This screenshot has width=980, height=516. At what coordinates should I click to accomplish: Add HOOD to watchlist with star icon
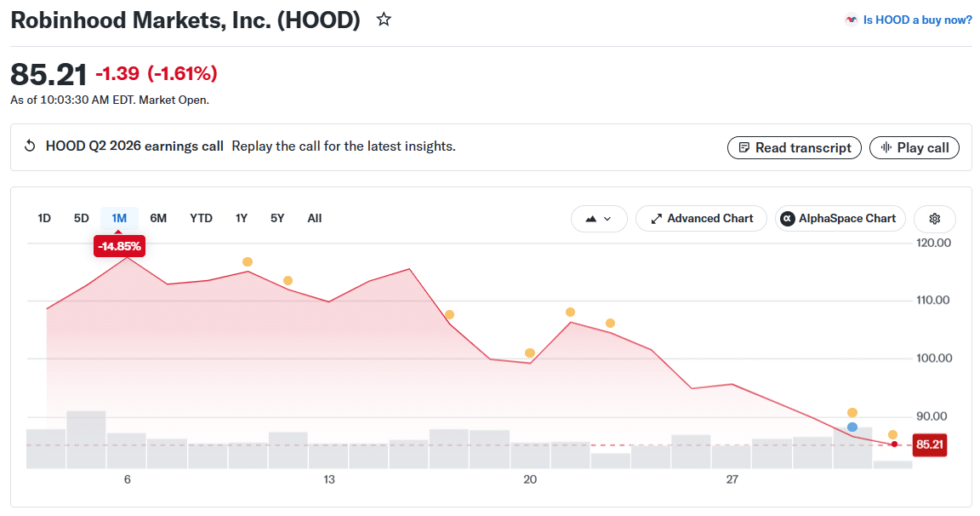(384, 20)
